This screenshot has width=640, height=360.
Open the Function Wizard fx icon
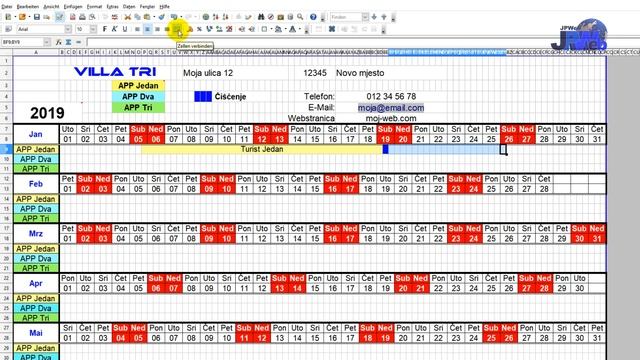tap(59, 42)
